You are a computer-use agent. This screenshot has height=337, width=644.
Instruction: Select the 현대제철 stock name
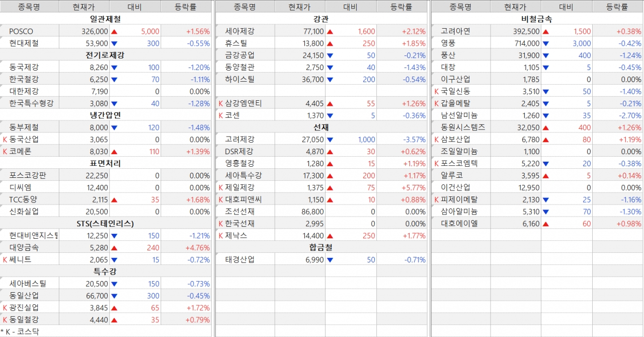pos(24,43)
